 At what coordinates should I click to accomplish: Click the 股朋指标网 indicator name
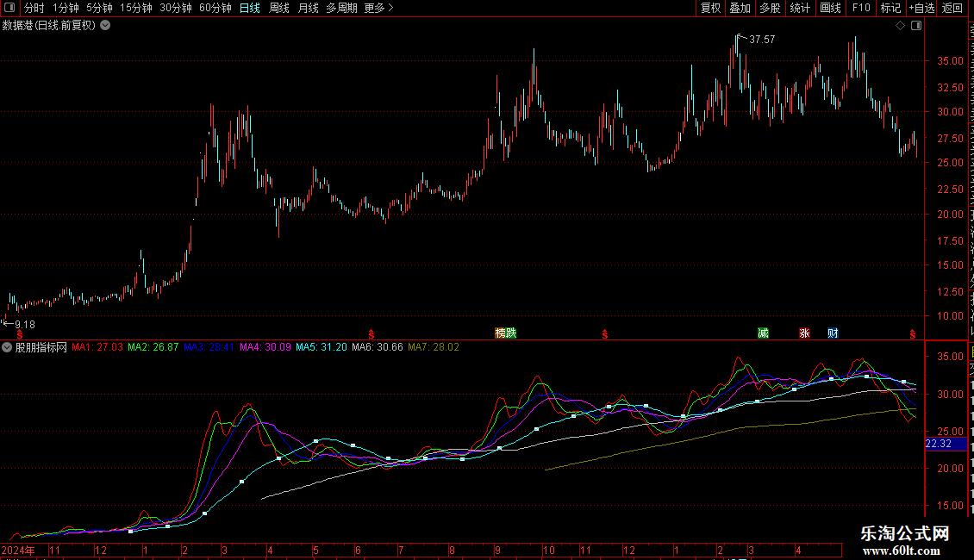(41, 348)
